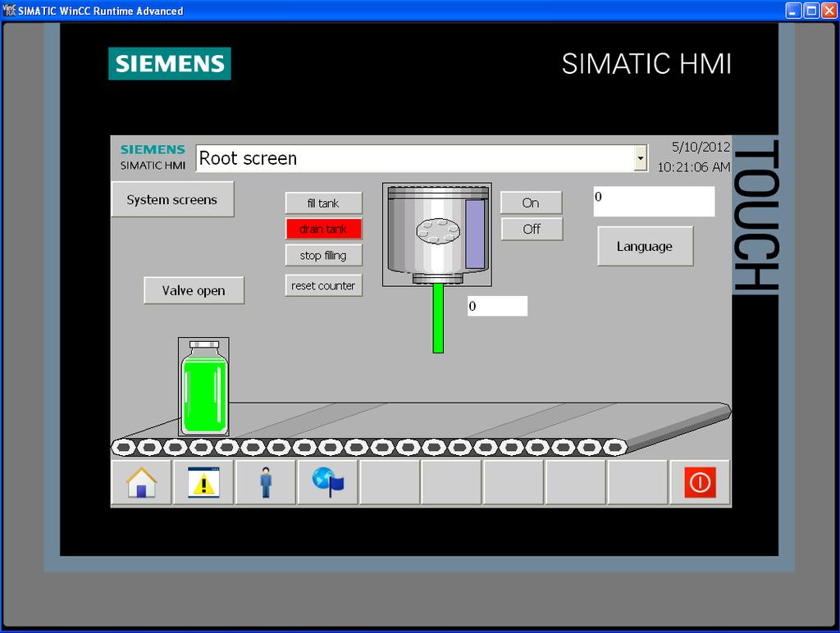Viewport: 840px width, 633px height.
Task: Open the Root screen selection box
Action: (x=422, y=158)
